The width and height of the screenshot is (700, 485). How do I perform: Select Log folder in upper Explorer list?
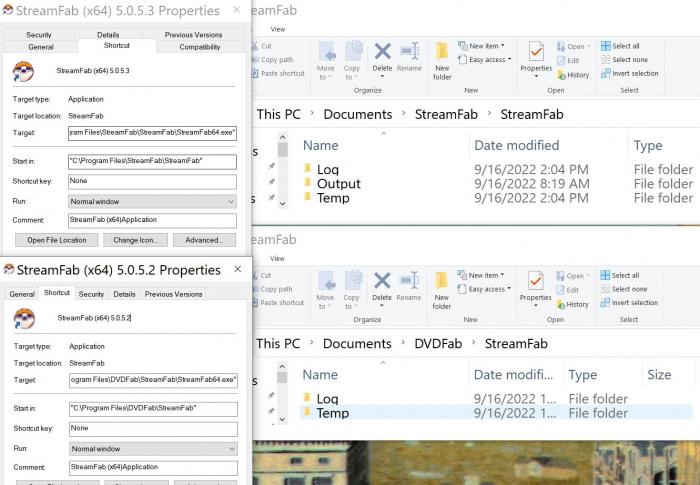tap(328, 169)
